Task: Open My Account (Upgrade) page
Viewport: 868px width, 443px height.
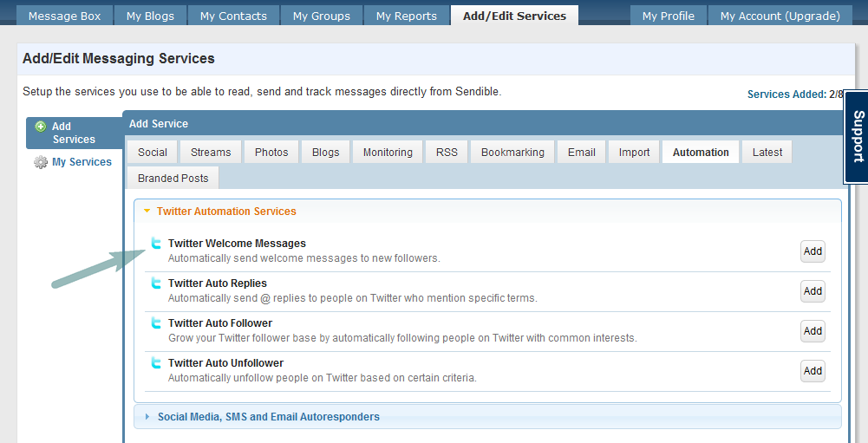Action: pyautogui.click(x=780, y=16)
